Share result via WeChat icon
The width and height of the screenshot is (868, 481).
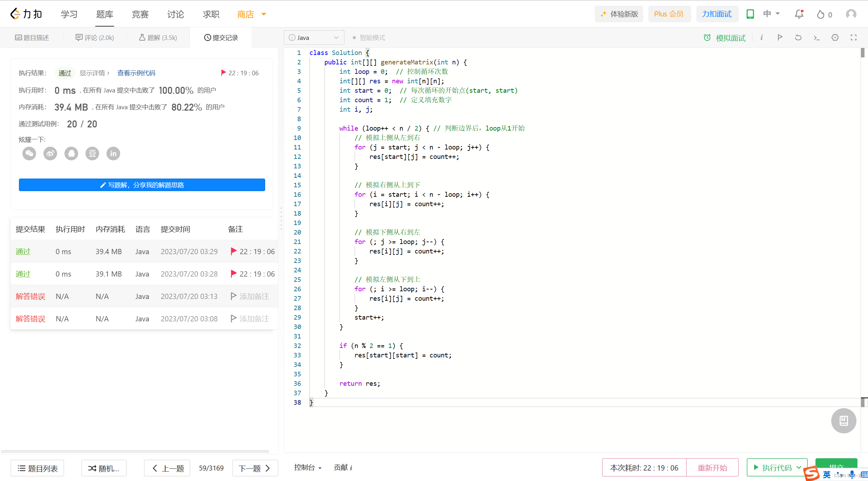[29, 153]
